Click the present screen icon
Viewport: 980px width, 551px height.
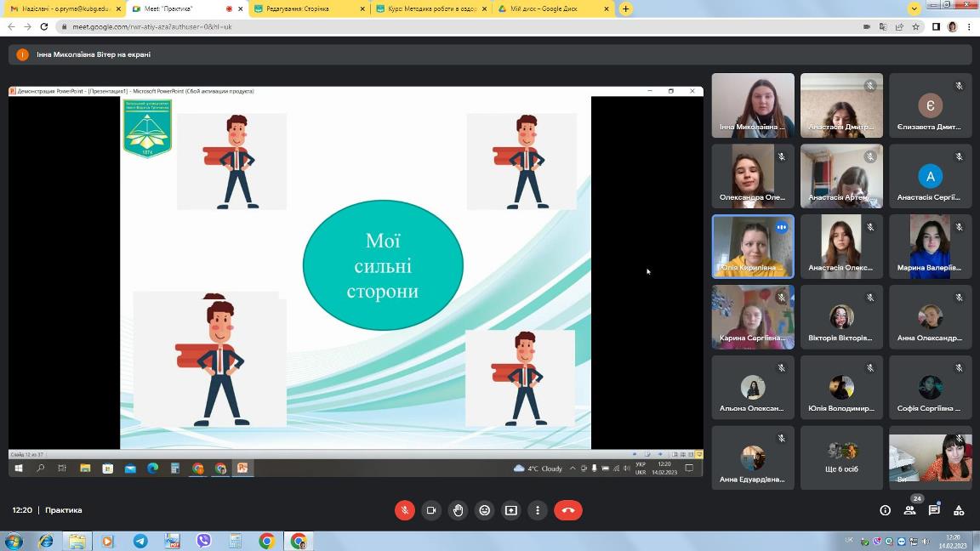pyautogui.click(x=511, y=510)
